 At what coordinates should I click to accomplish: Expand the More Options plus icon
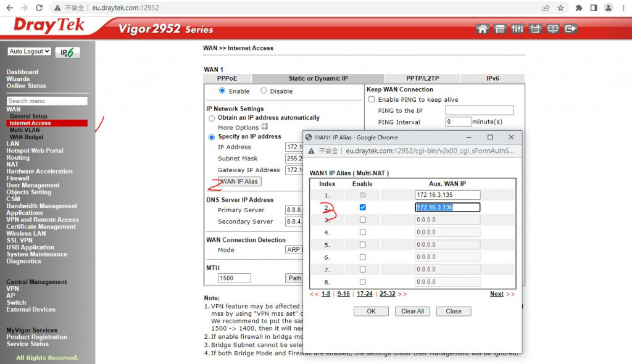tap(264, 126)
